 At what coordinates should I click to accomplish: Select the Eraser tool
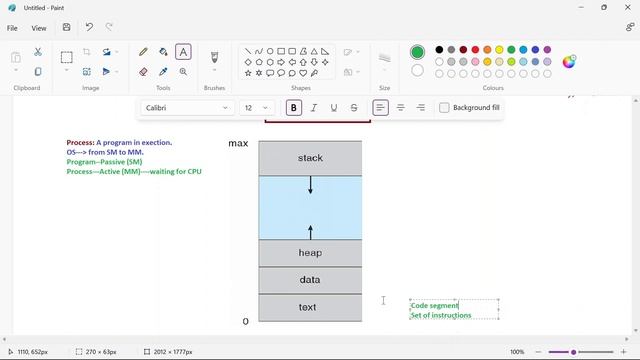click(143, 72)
